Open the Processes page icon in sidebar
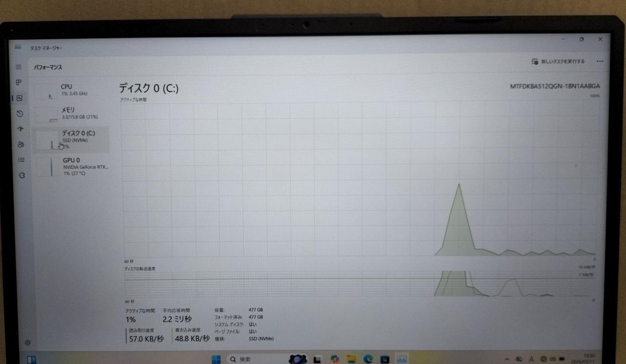 [x=19, y=83]
